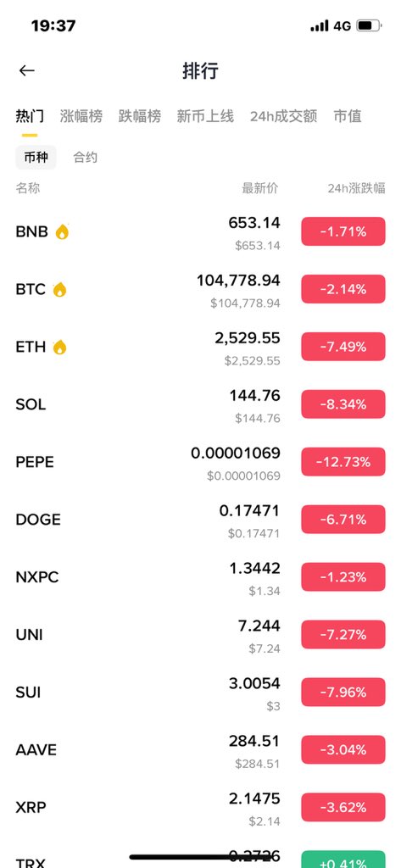Open the 24h成交额 tab
The image size is (401, 868).
coord(283,116)
